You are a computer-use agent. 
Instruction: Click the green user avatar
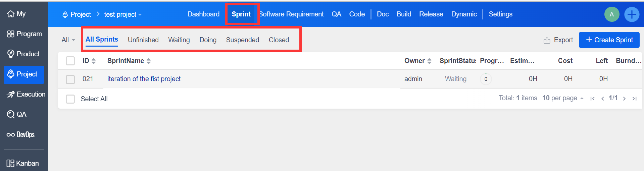611,14
